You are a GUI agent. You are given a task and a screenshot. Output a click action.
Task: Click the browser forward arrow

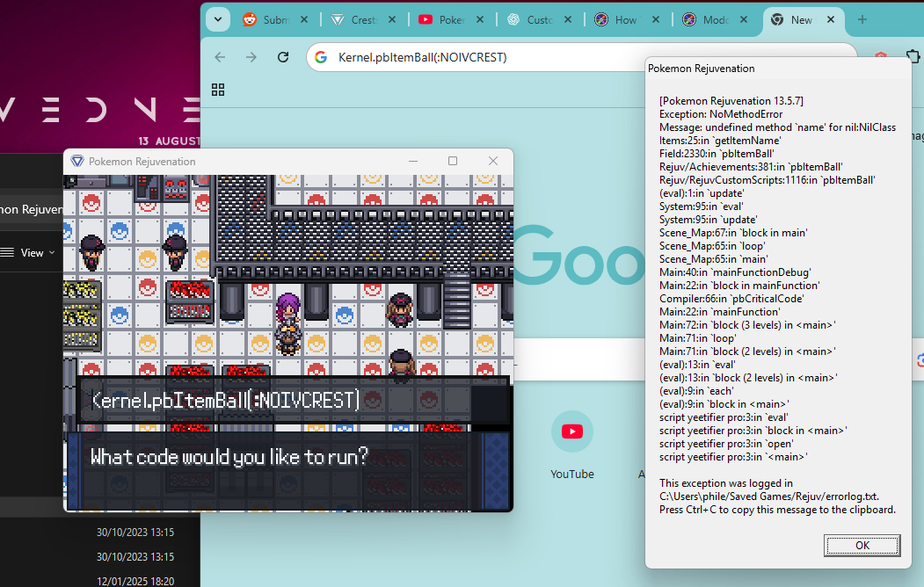(x=251, y=57)
